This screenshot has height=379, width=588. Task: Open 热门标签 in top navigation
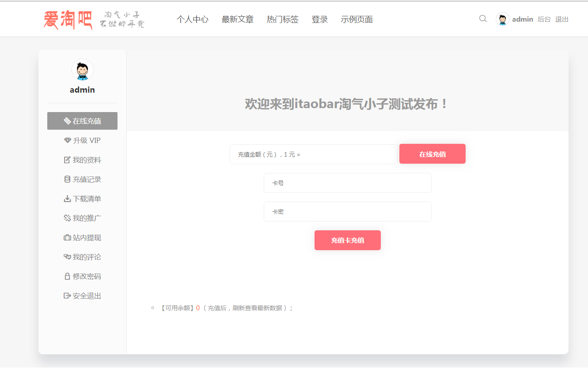[x=283, y=19]
